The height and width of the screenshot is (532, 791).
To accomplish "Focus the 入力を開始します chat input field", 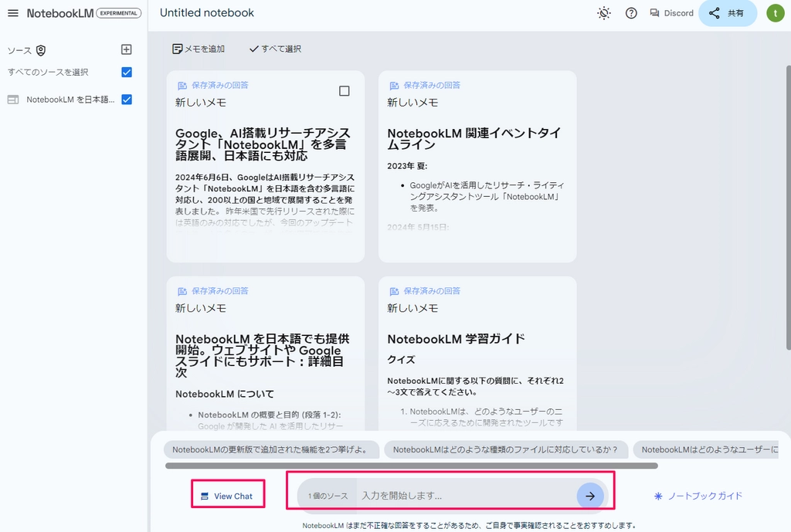I will (x=466, y=496).
